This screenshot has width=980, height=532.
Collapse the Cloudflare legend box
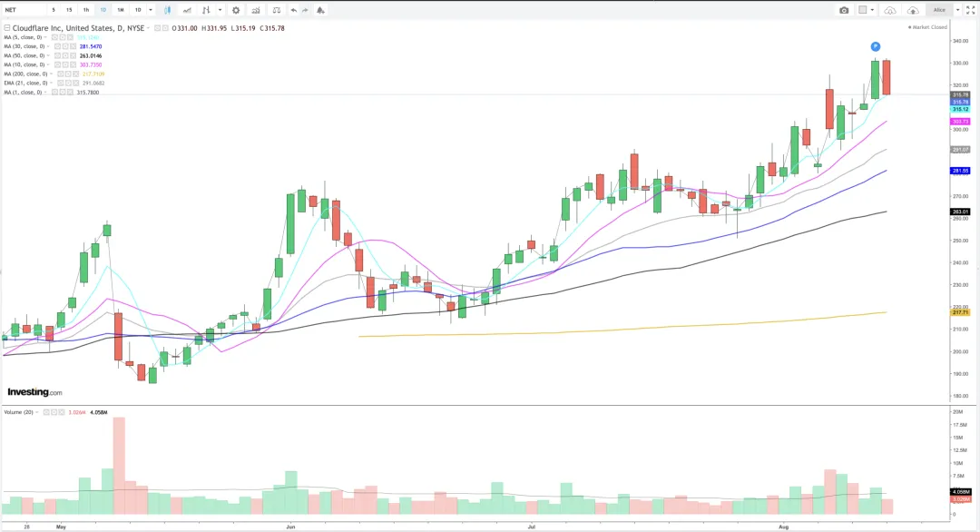coord(7,28)
